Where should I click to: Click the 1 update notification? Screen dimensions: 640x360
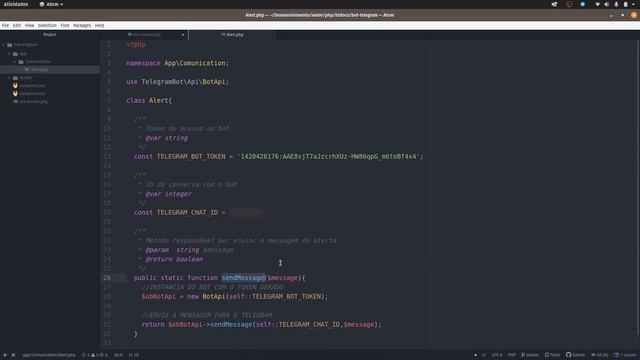pos(625,355)
